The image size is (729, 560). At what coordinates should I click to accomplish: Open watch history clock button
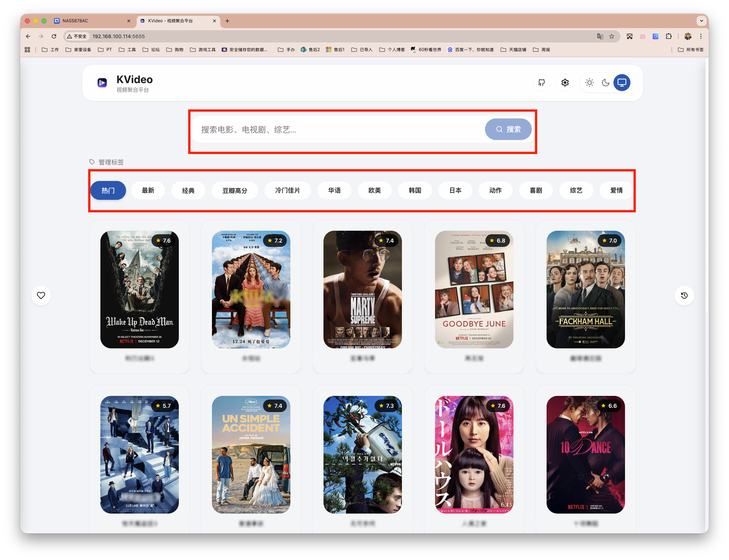684,295
